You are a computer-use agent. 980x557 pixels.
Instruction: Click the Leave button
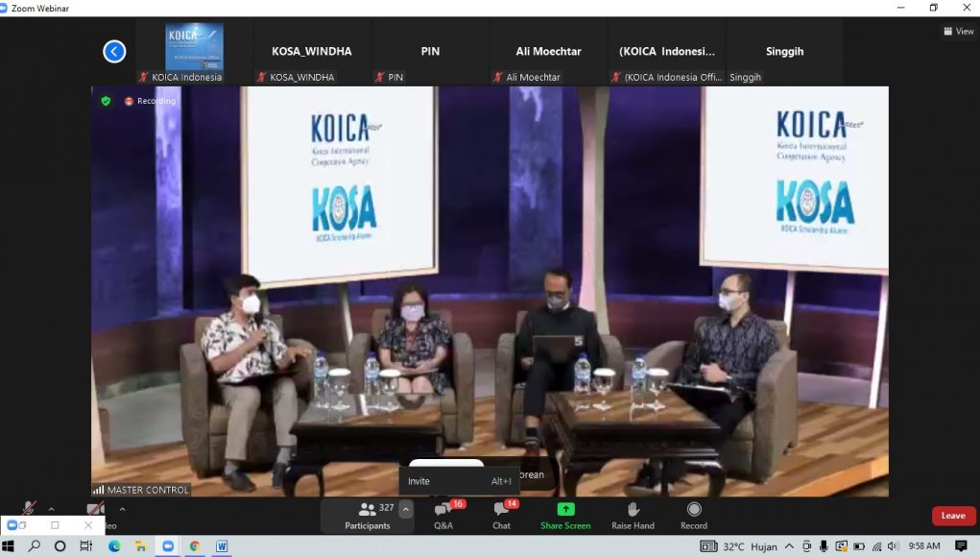point(953,516)
